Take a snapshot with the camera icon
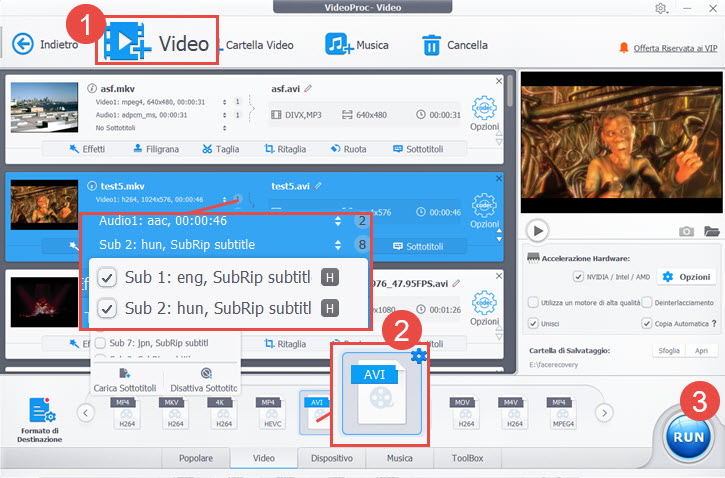 [x=686, y=231]
